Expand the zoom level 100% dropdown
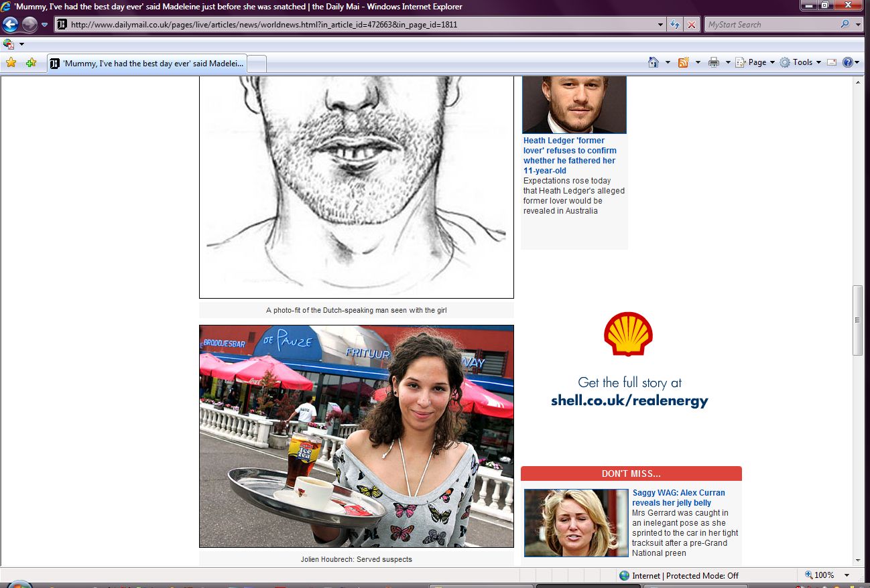Screen dimensions: 870x588 point(847,575)
